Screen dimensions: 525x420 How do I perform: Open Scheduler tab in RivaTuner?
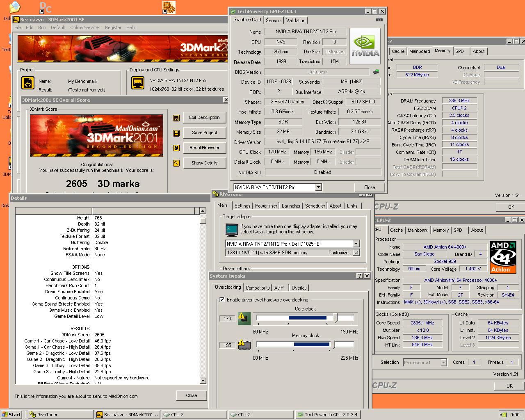pos(315,206)
